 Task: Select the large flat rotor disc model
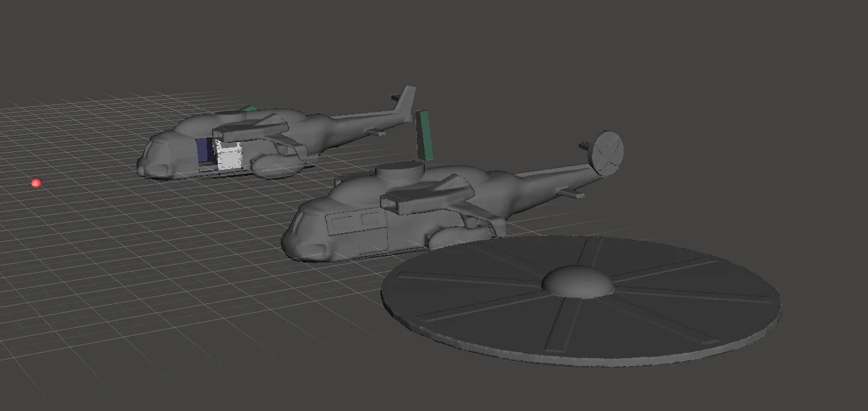point(581,301)
